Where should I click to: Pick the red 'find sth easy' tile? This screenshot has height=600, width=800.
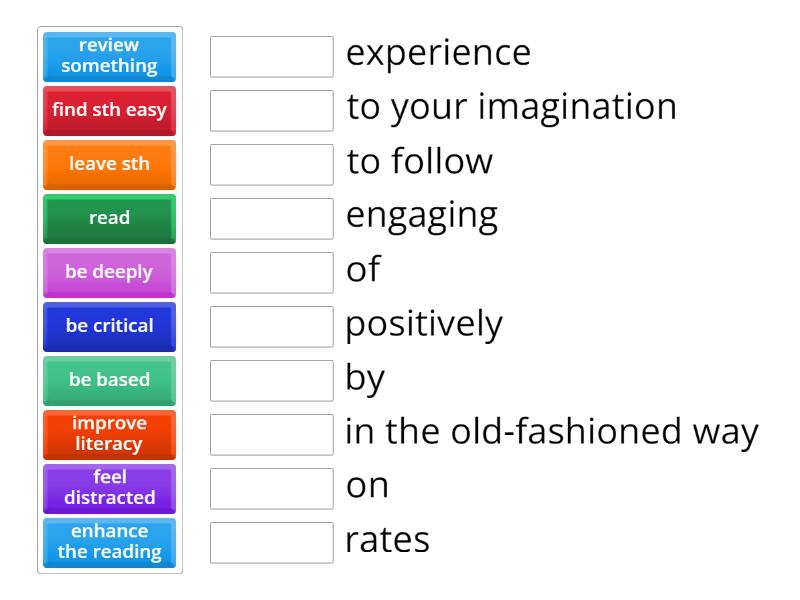pos(109,111)
